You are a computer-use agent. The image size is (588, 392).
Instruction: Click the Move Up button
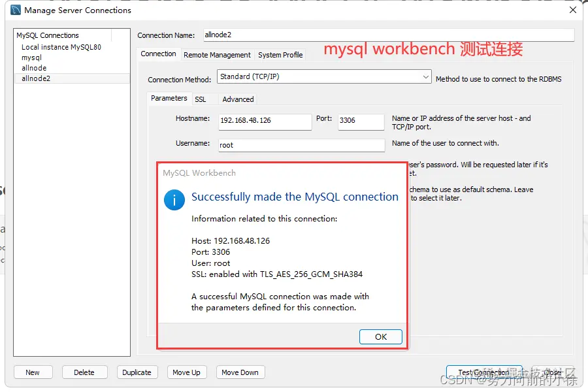186,372
